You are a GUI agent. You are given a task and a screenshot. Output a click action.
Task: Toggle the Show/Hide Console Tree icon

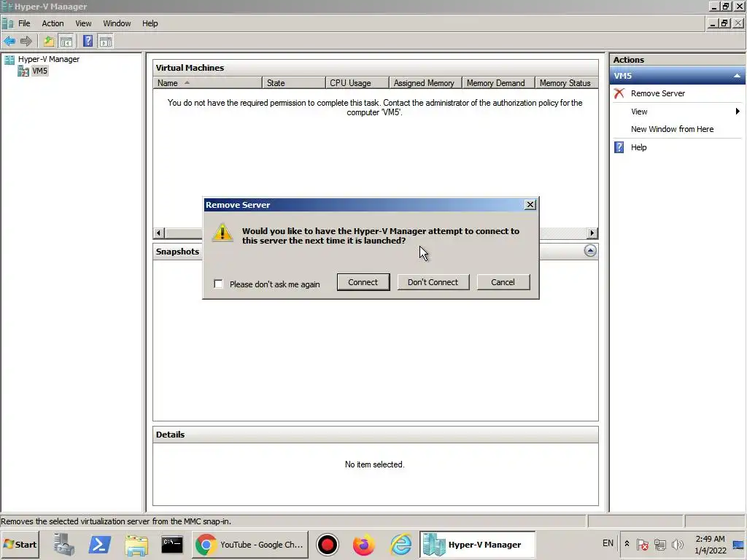click(x=66, y=42)
